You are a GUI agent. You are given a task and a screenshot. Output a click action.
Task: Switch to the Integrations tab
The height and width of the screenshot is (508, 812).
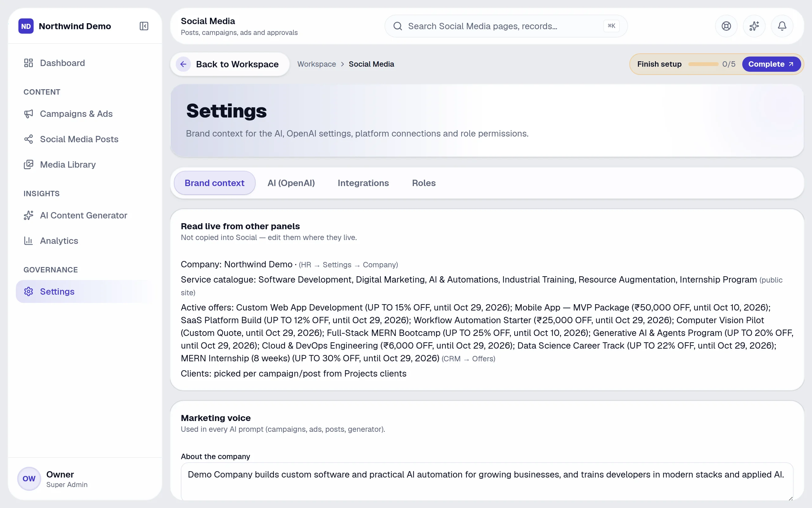click(363, 183)
